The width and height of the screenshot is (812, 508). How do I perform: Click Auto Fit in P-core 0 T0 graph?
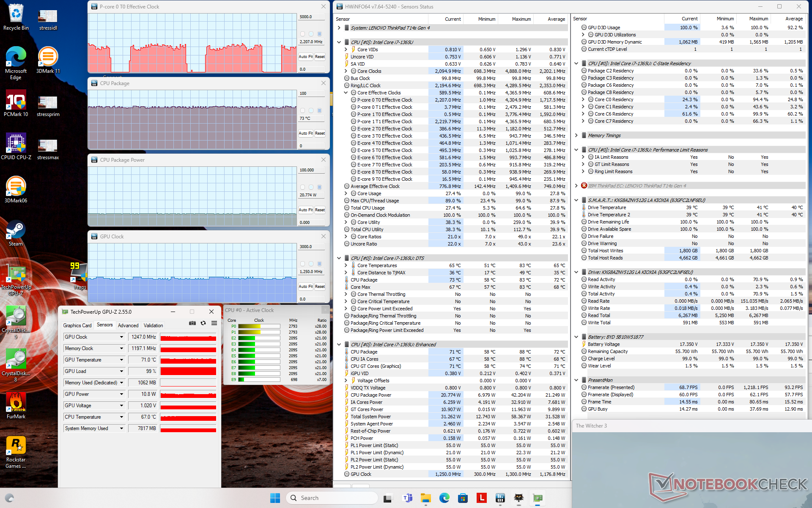(x=306, y=57)
